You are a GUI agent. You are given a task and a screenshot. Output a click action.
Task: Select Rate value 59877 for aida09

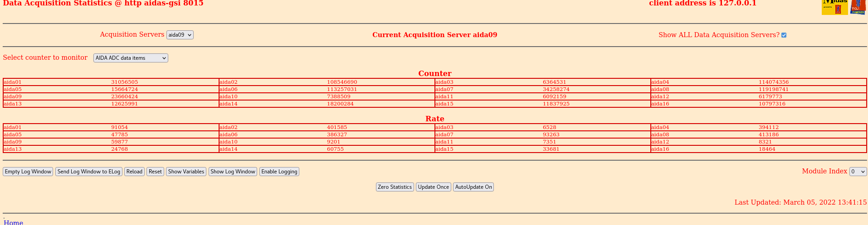(x=120, y=142)
